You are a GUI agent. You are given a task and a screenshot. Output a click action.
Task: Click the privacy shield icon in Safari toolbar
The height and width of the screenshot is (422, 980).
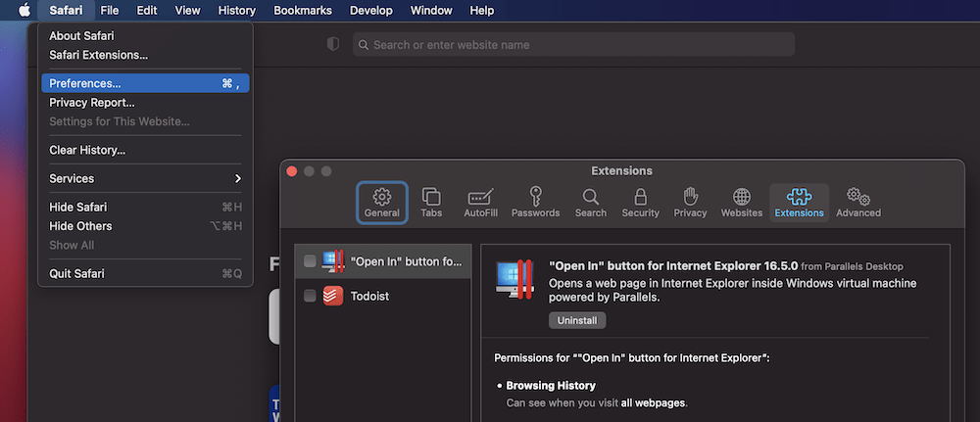pyautogui.click(x=333, y=44)
